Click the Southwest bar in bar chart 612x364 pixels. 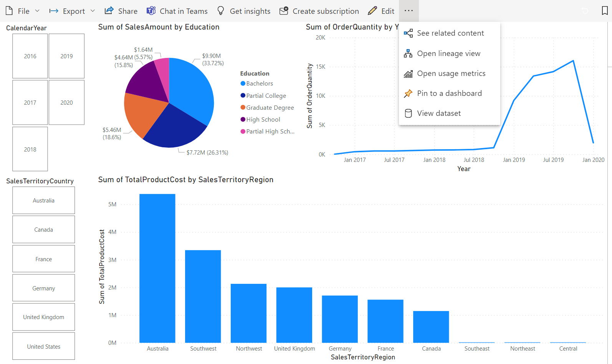[x=203, y=296]
